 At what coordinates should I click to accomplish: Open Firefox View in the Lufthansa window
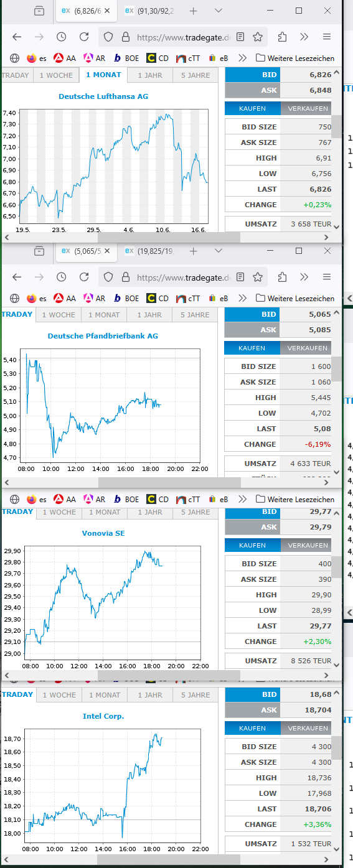[39, 11]
